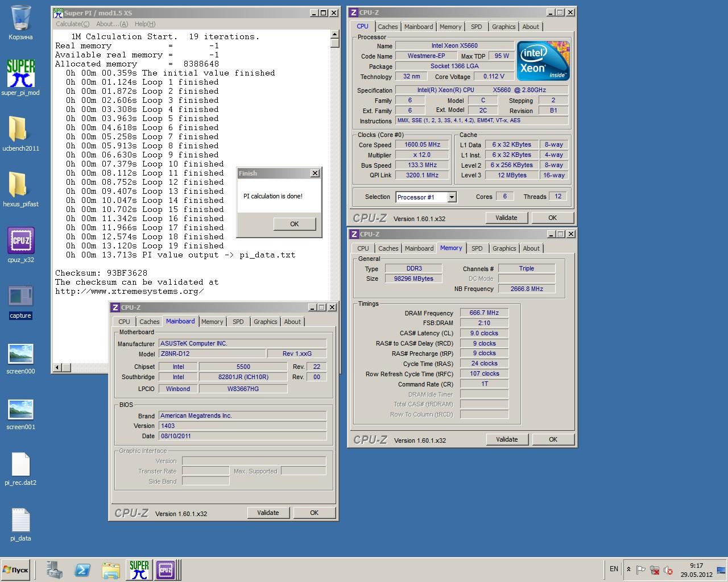Select CPU tab in CPU-Z Mainboard window

pyautogui.click(x=124, y=322)
